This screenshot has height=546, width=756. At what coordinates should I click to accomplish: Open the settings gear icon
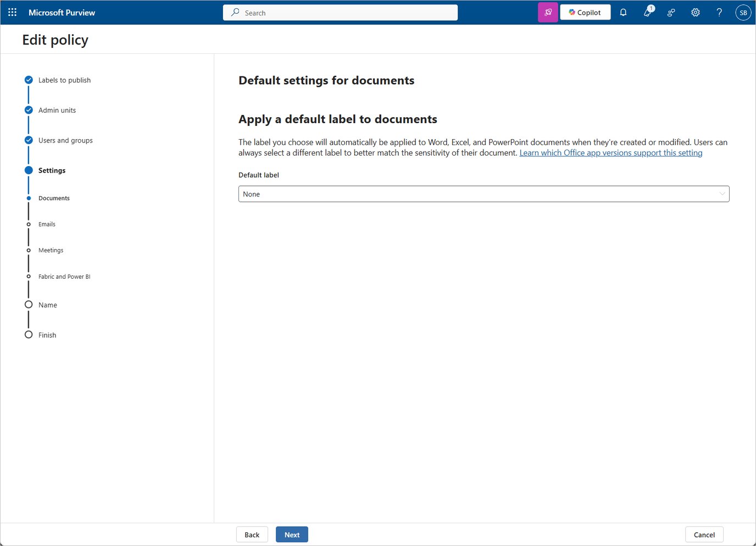pos(696,12)
